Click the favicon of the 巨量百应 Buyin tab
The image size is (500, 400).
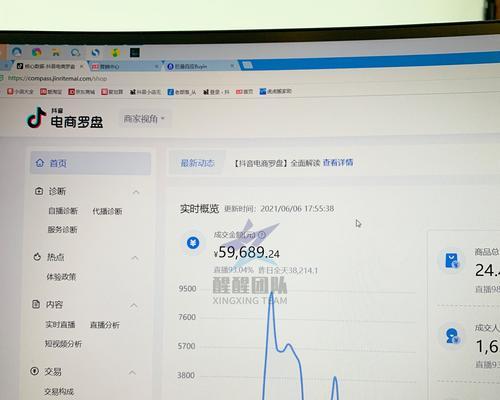coord(170,66)
